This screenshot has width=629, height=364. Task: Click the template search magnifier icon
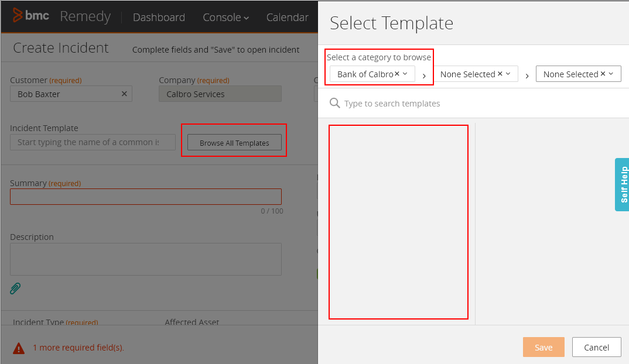[334, 104]
